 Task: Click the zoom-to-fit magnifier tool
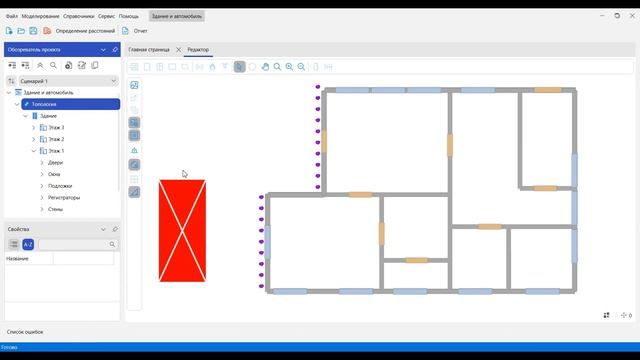pos(277,67)
